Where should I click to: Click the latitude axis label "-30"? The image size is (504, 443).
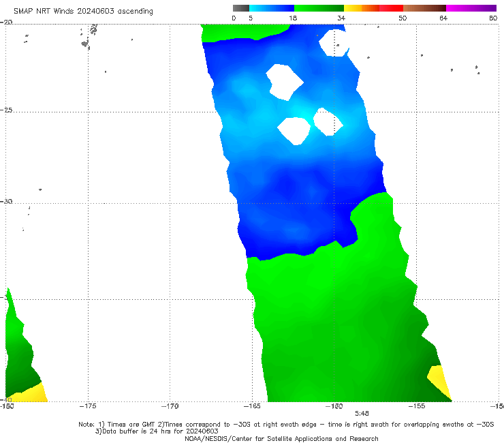pos(6,201)
